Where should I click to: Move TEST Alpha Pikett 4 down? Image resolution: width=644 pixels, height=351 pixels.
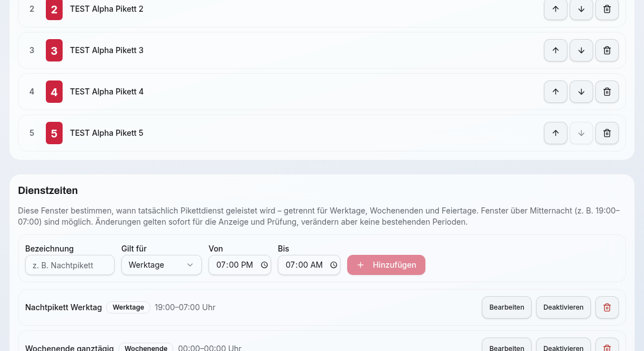(x=581, y=92)
